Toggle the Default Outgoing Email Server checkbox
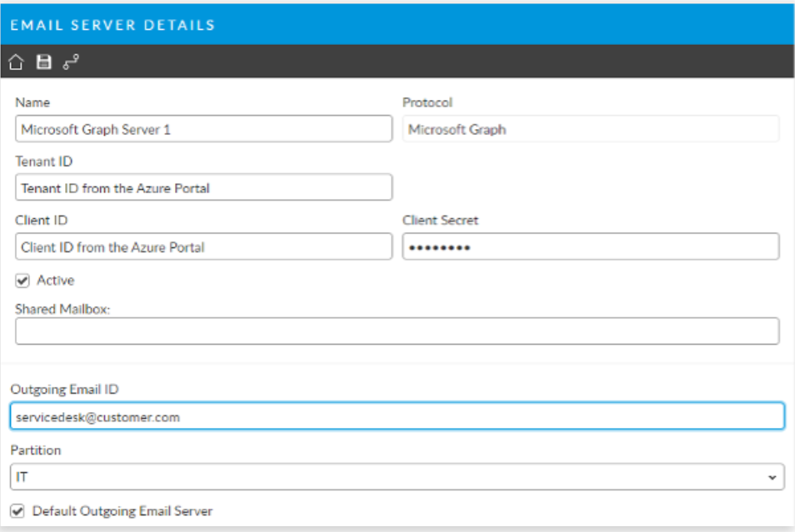The height and width of the screenshot is (532, 795). point(17,510)
